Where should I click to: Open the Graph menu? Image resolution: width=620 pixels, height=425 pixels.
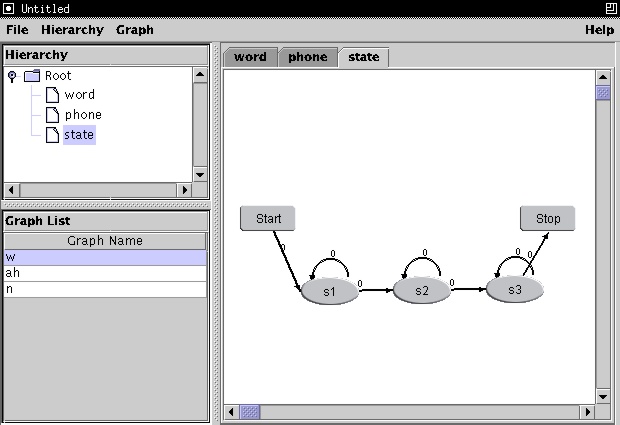click(134, 30)
